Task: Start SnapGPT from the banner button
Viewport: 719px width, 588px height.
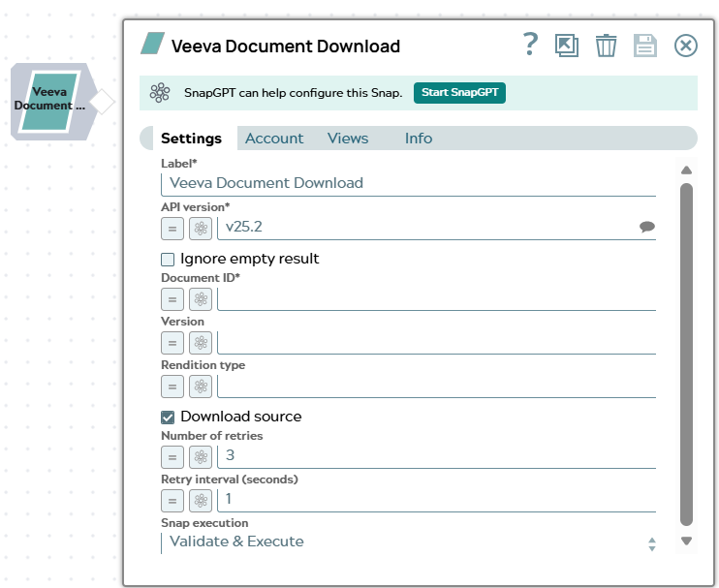Action: [459, 93]
